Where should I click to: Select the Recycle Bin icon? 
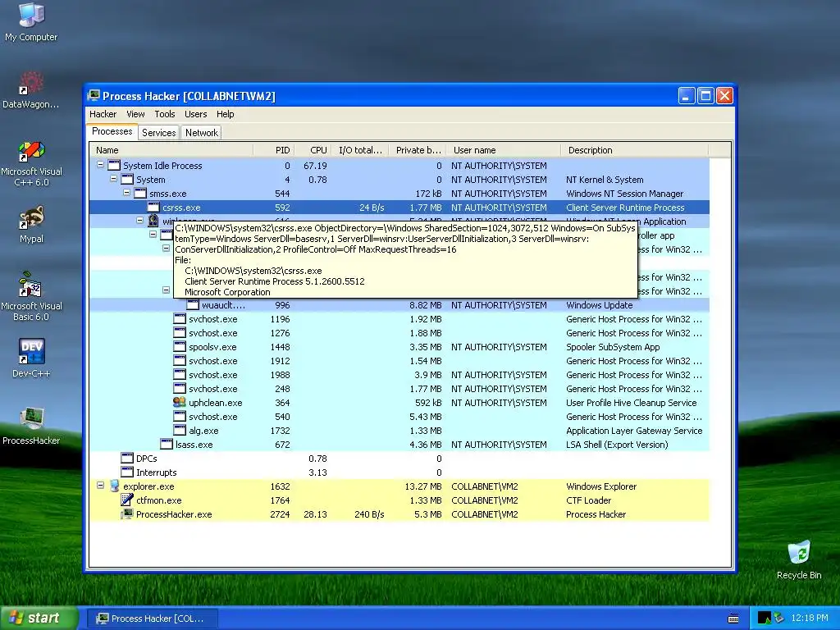coord(799,560)
